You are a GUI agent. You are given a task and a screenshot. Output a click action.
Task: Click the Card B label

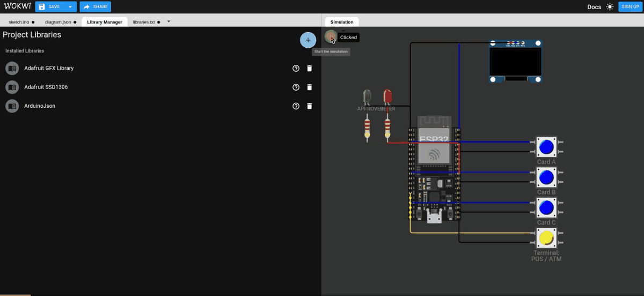pyautogui.click(x=546, y=193)
